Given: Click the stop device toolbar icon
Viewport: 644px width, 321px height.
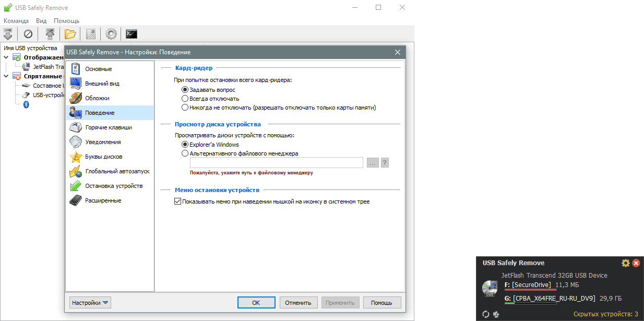Looking at the screenshot, I should pos(8,34).
